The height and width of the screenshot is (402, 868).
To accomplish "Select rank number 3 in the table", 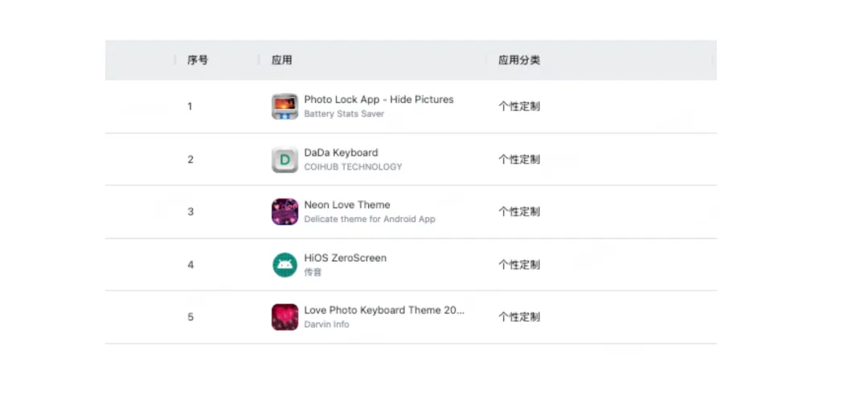I will [x=190, y=211].
